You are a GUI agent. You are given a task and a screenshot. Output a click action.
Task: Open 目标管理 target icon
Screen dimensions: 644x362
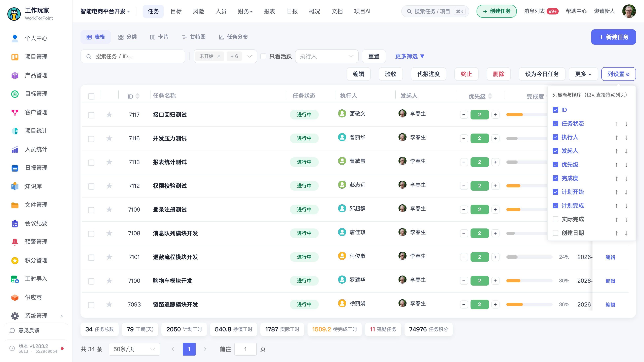[15, 94]
